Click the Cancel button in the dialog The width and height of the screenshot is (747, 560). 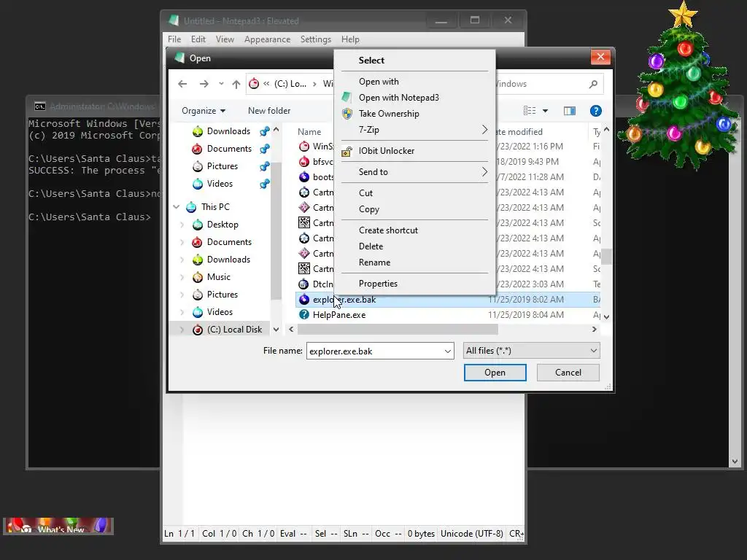pyautogui.click(x=568, y=373)
